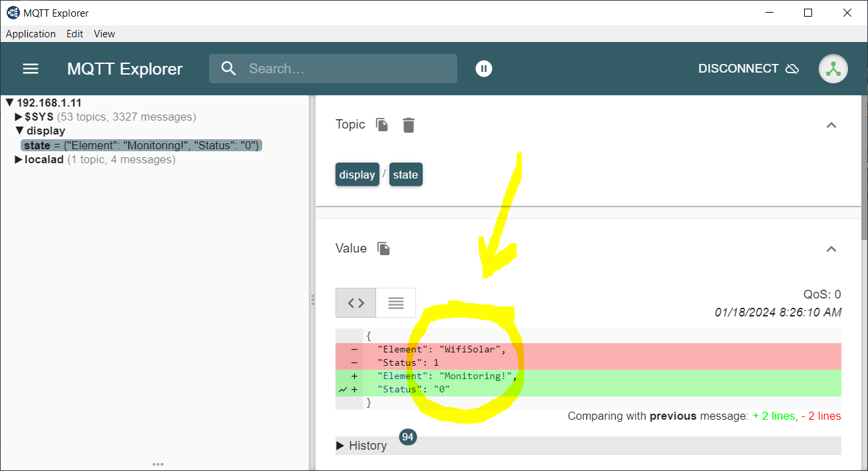
Task: Select the state topic tree row
Action: point(141,145)
